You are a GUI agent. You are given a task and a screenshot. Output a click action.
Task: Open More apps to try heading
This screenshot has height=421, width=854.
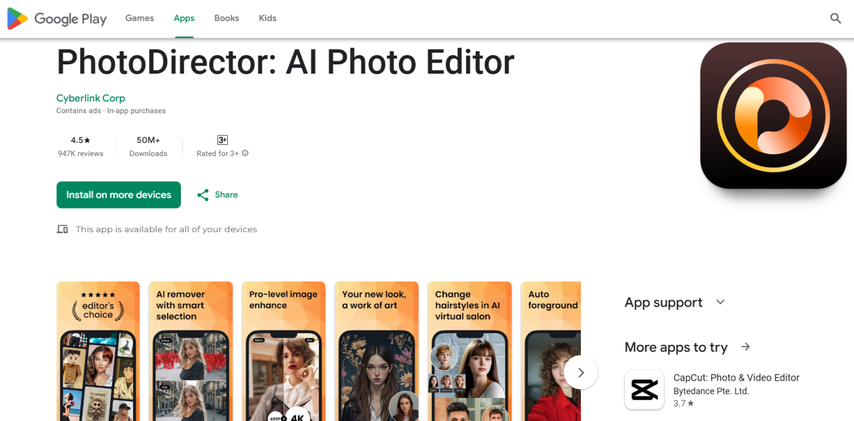tap(676, 347)
